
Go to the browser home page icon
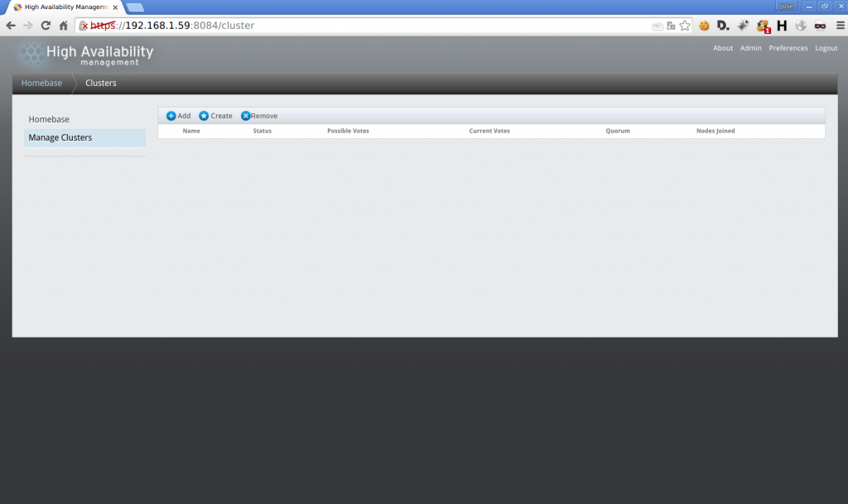point(64,26)
